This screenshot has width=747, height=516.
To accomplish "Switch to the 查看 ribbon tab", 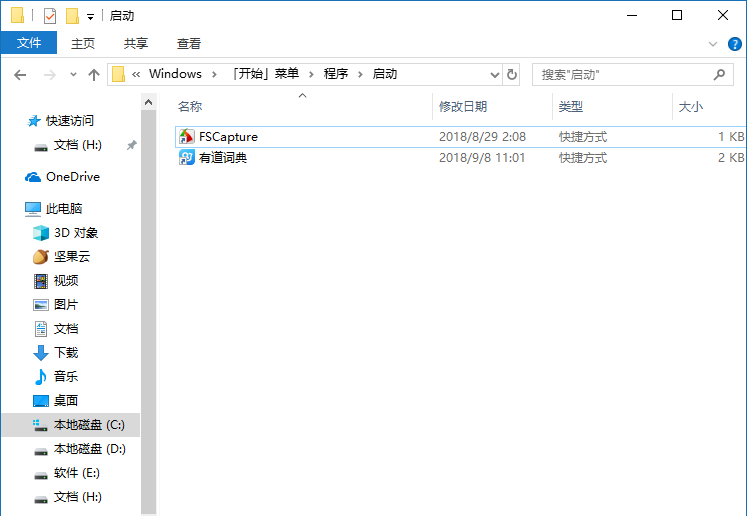I will click(189, 43).
